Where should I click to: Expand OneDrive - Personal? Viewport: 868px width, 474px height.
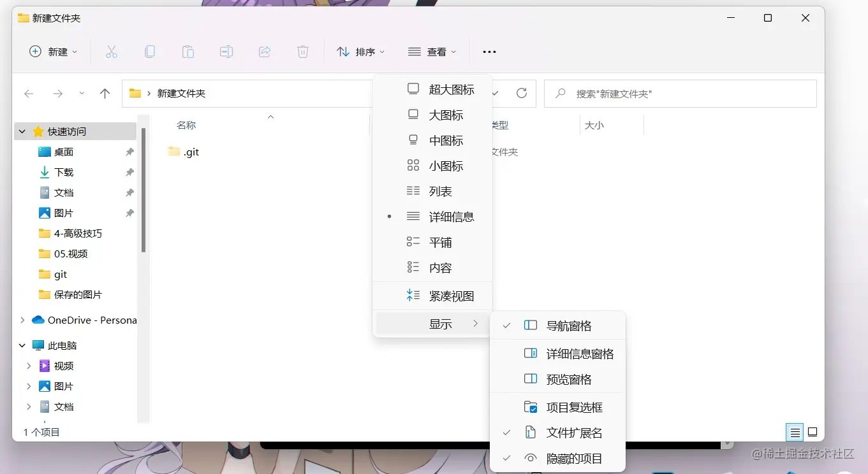(x=22, y=320)
